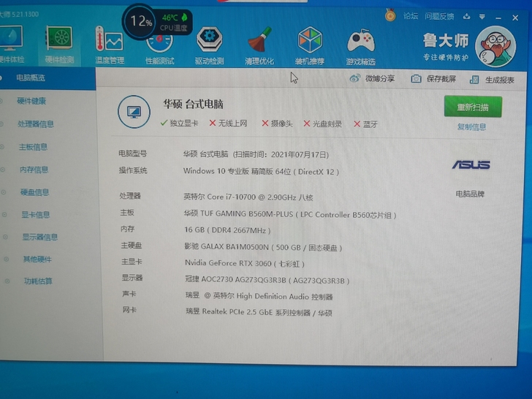This screenshot has height=399, width=532.
Task: Open the title bar dropdown menu arrow
Action: point(482,17)
